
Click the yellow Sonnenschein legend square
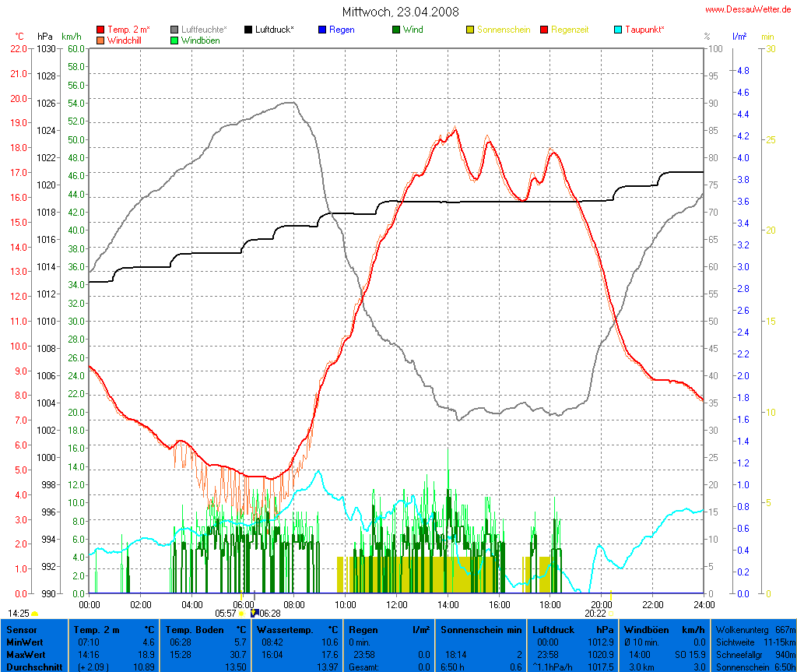[470, 30]
